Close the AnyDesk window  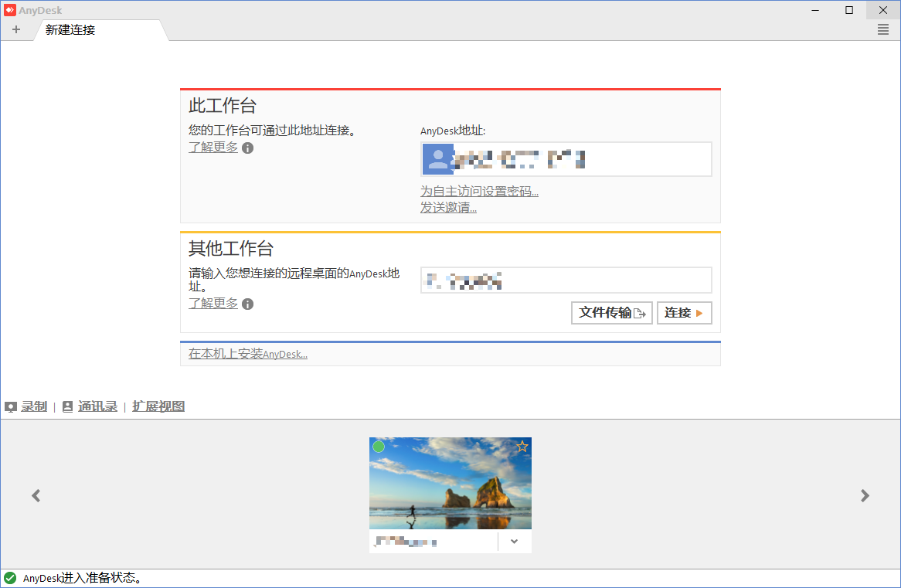[883, 10]
